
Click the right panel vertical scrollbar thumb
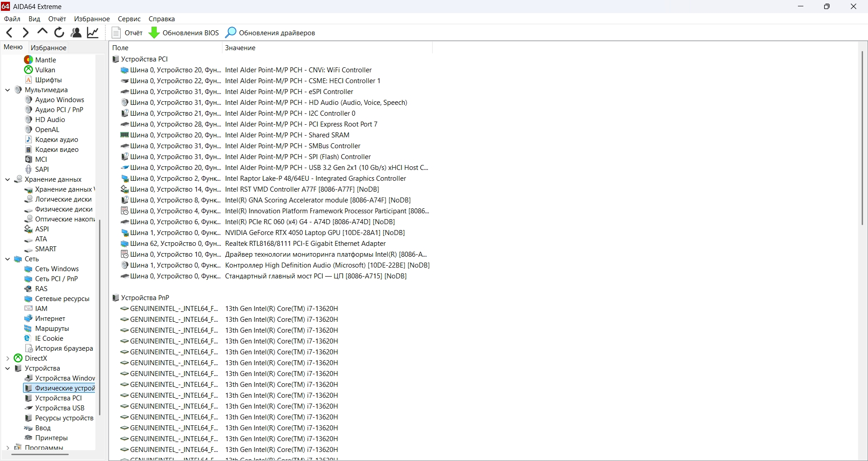pos(863,138)
